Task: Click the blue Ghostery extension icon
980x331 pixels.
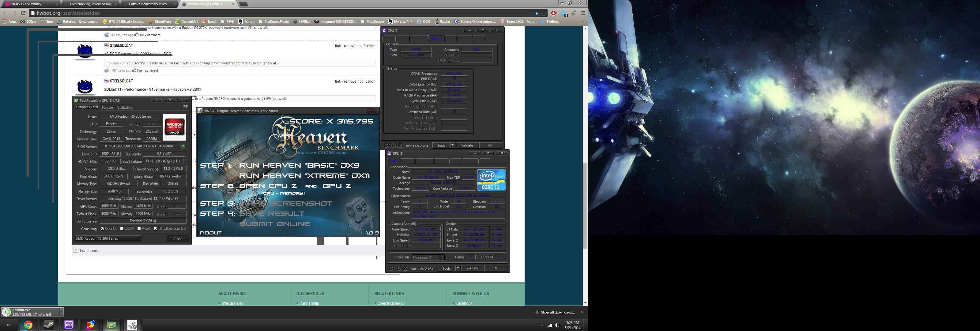Action: pos(564,13)
